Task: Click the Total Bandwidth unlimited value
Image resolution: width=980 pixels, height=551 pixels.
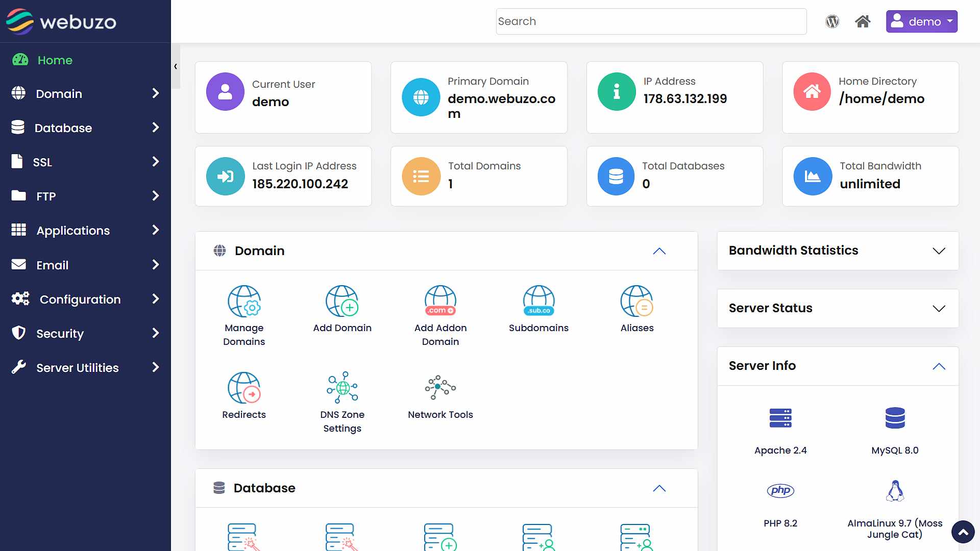Action: [870, 184]
